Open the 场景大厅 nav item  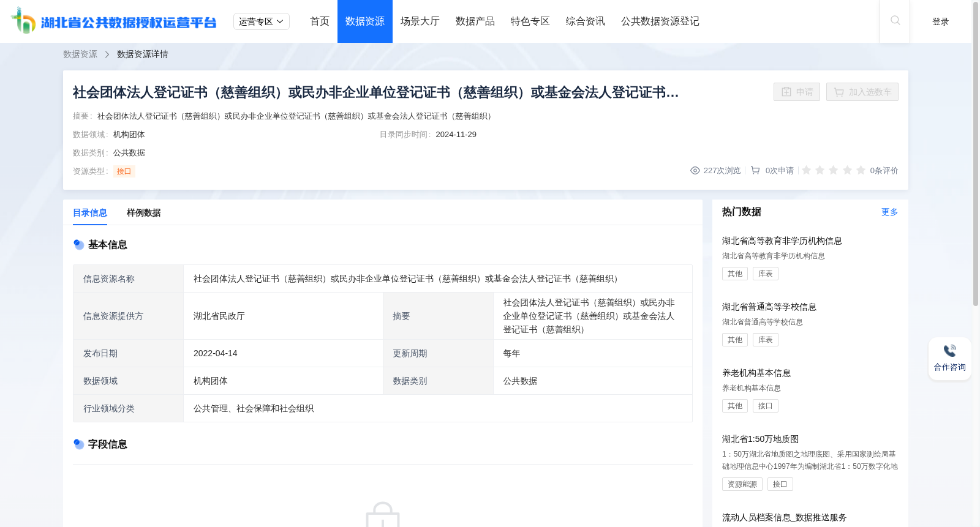[420, 21]
